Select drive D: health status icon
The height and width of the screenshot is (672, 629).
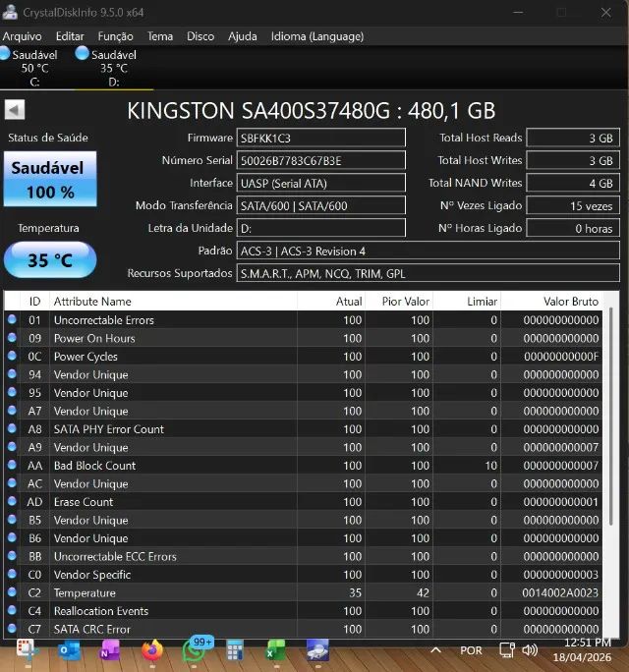(82, 53)
